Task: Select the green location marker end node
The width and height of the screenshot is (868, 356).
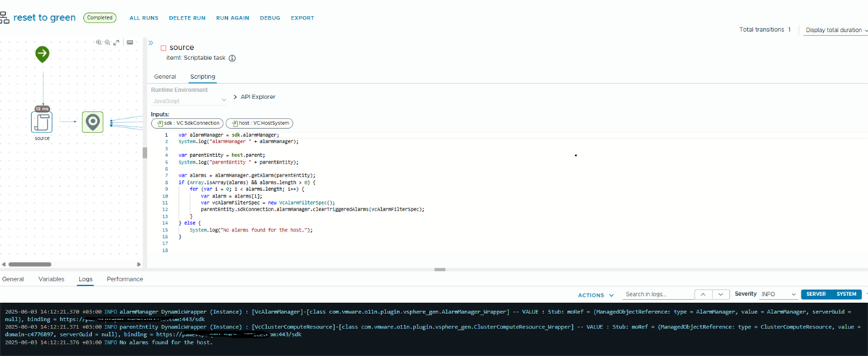Action: click(x=93, y=122)
